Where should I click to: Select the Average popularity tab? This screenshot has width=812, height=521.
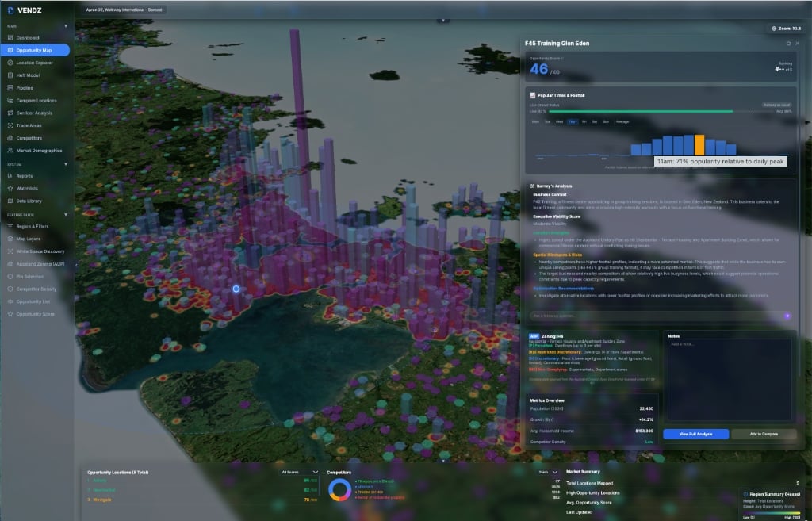tap(622, 121)
